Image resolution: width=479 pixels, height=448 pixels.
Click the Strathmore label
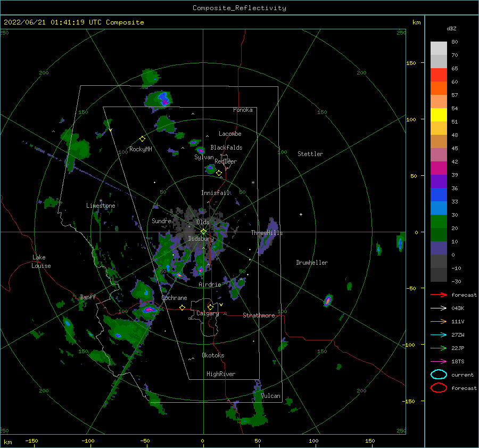tap(259, 315)
